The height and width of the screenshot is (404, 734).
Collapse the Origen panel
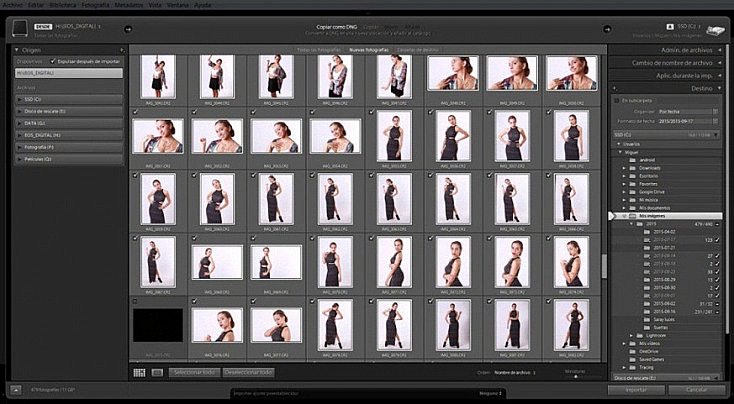pyautogui.click(x=17, y=50)
